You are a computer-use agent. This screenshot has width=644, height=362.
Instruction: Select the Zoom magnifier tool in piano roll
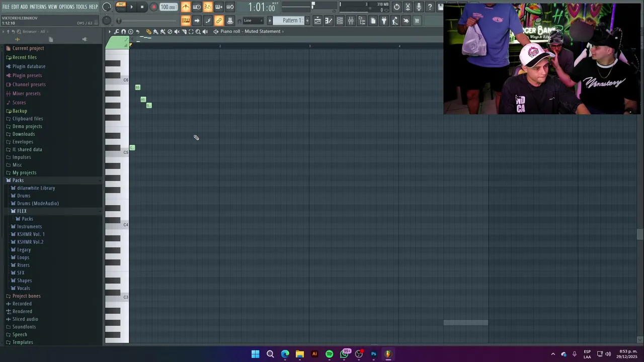tap(198, 31)
